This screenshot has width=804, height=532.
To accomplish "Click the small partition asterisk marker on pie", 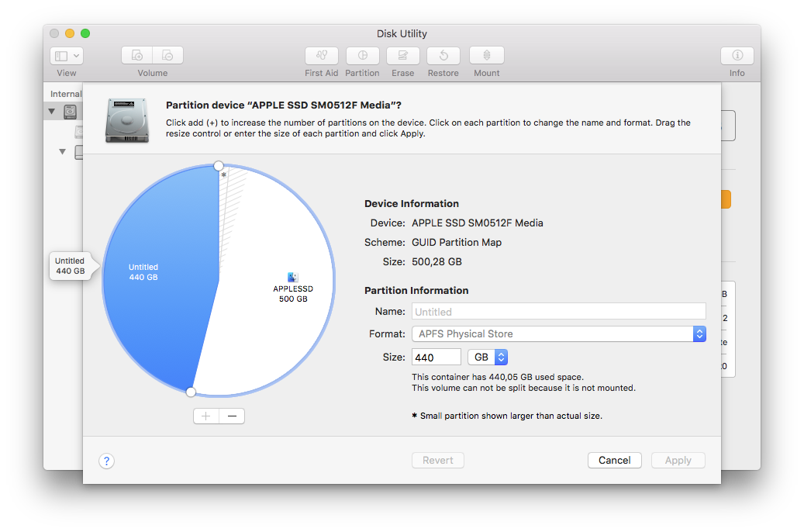I will (x=223, y=175).
